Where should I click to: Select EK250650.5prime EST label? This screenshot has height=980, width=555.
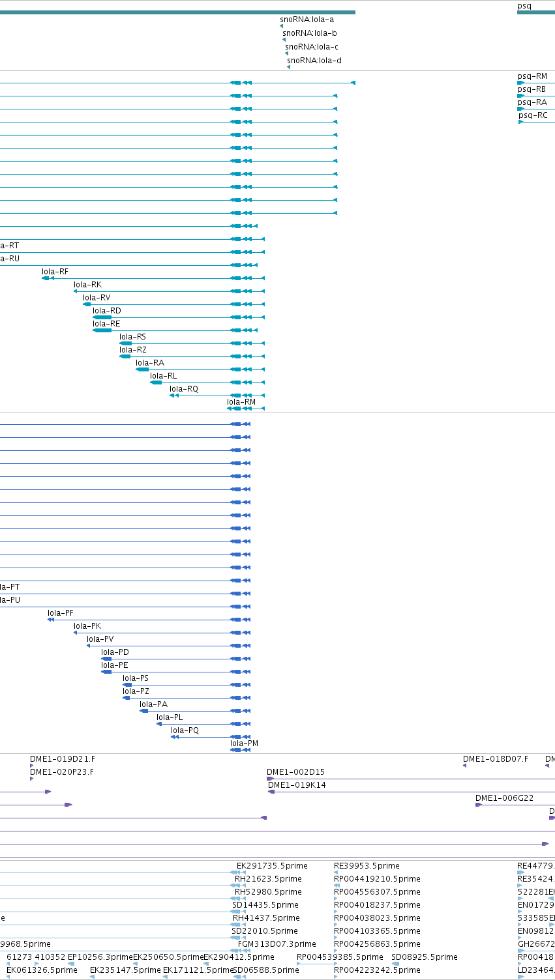168,957
